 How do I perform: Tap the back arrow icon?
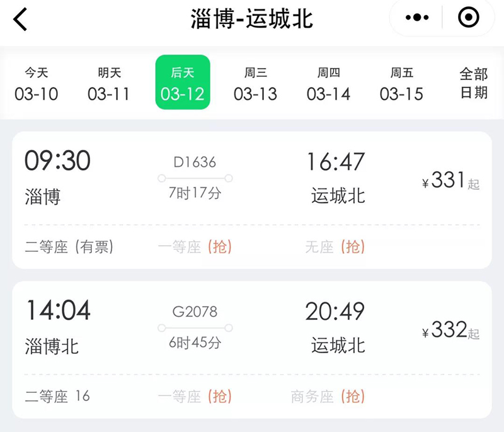(x=21, y=20)
